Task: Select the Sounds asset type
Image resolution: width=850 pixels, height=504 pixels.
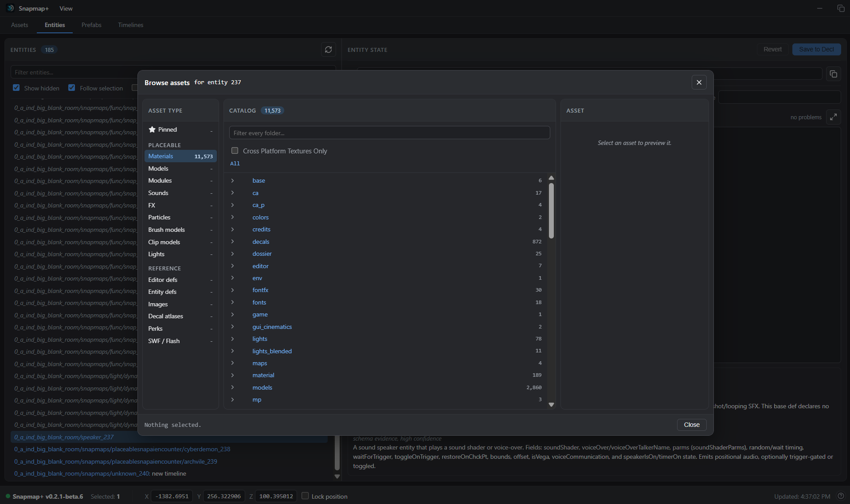Action: (180, 193)
